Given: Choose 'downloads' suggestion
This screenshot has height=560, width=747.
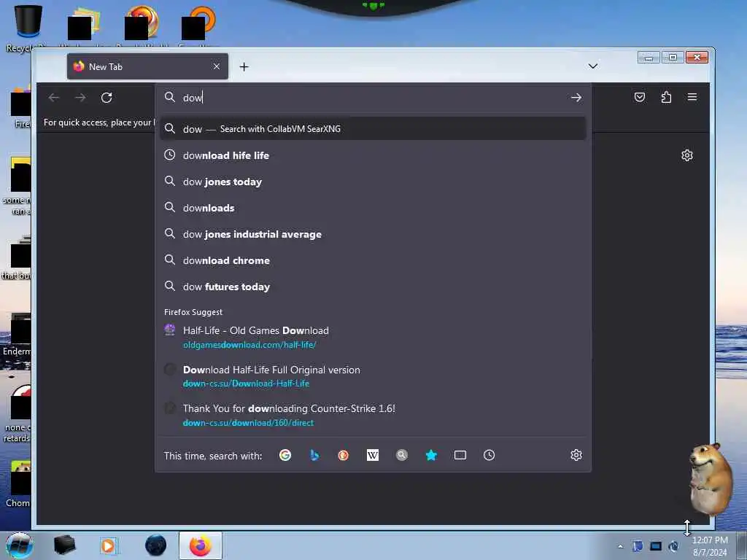Looking at the screenshot, I should (373, 208).
